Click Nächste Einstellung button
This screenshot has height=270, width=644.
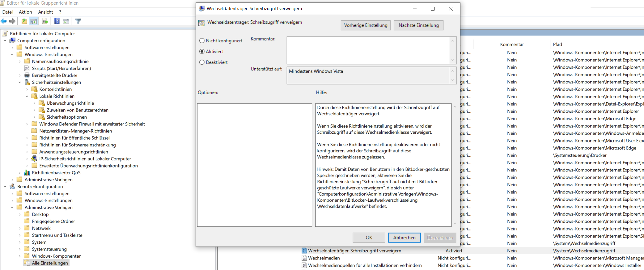tap(418, 25)
